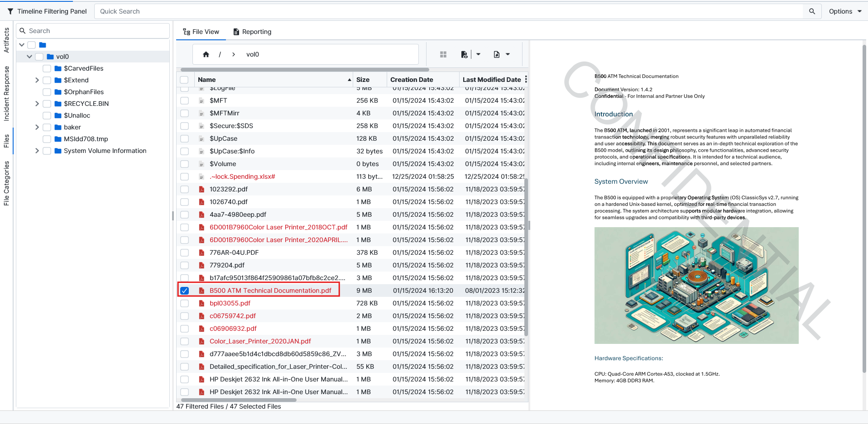Collapse the vol0 tree node
This screenshot has width=868, height=424.
(29, 57)
